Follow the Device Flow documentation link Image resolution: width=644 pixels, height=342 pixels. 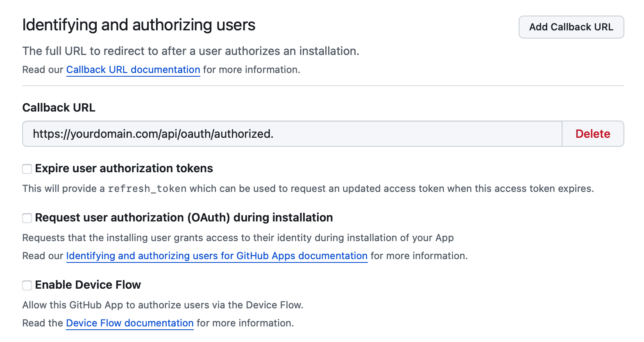click(130, 323)
